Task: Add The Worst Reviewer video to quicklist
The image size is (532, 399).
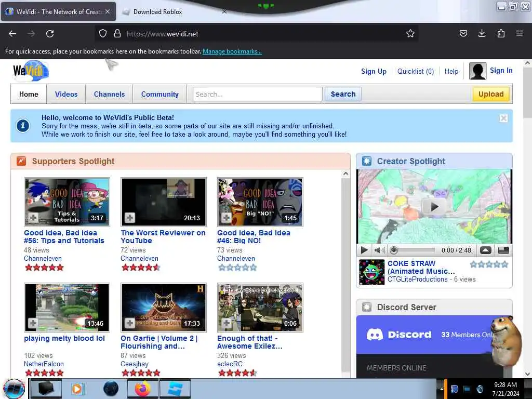Action: [129, 218]
